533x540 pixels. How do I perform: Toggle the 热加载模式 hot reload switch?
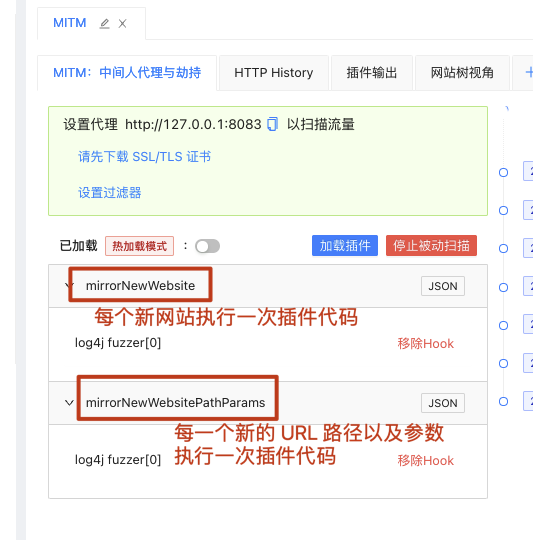point(207,246)
